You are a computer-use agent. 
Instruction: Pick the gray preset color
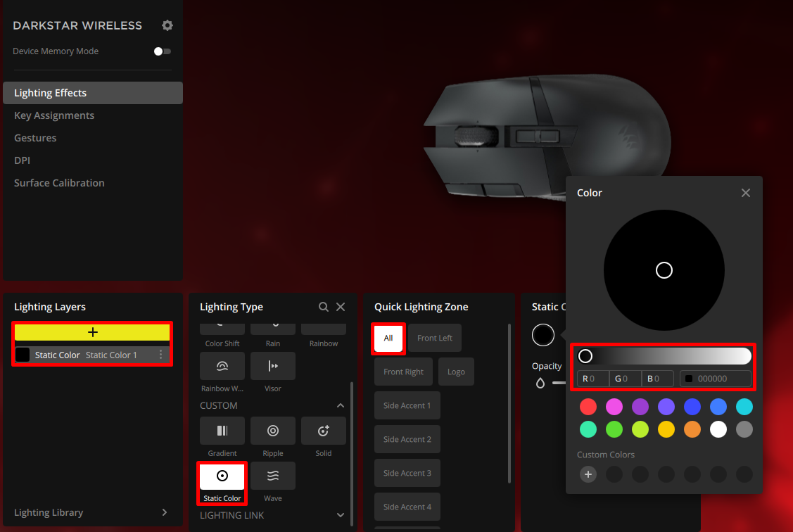(744, 429)
